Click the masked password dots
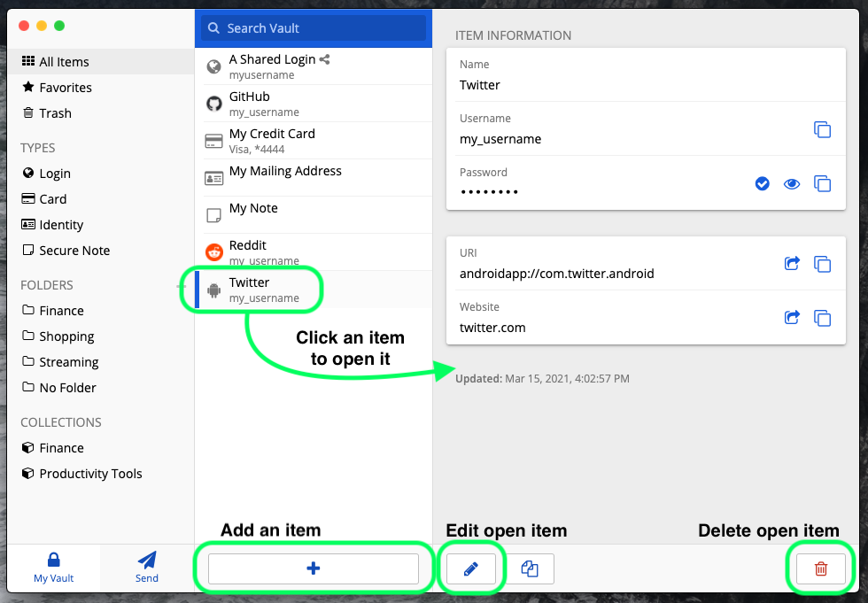This screenshot has width=868, height=603. click(489, 192)
